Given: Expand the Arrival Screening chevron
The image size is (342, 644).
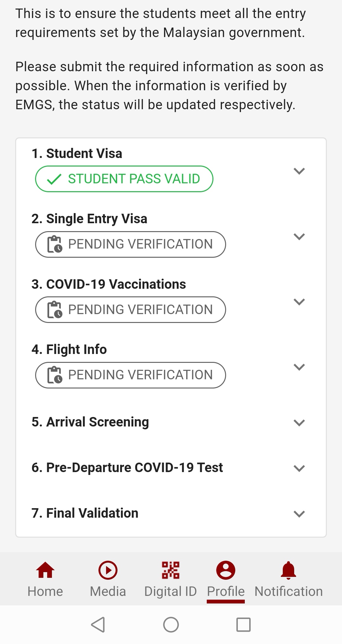Looking at the screenshot, I should [x=299, y=423].
